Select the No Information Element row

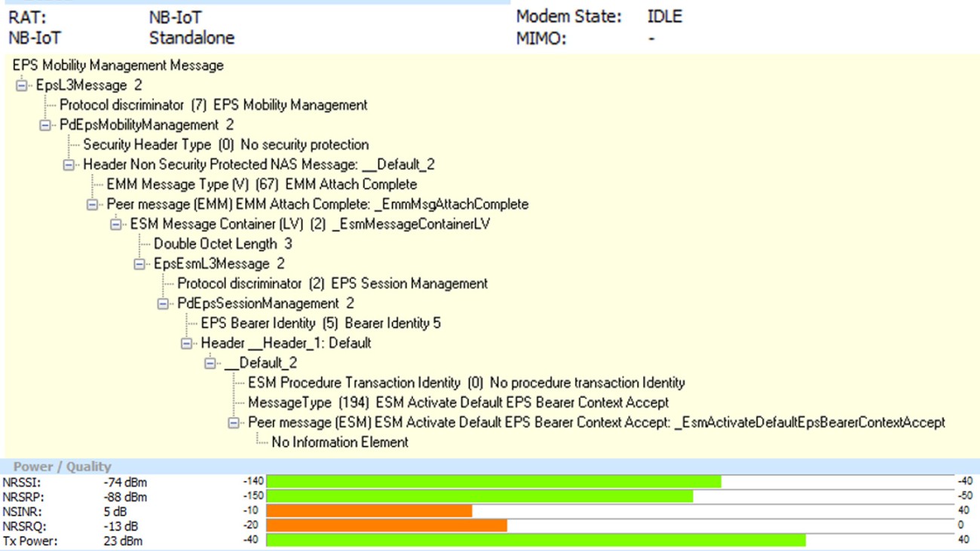click(340, 442)
